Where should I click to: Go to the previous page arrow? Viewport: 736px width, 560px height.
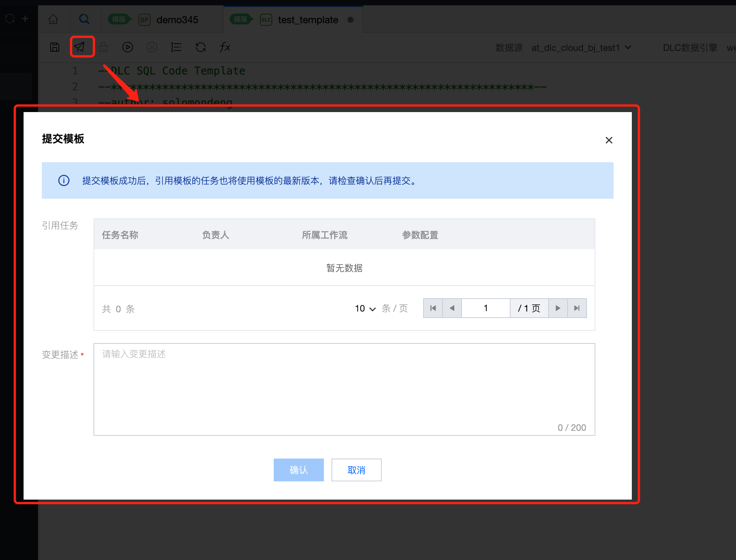452,308
